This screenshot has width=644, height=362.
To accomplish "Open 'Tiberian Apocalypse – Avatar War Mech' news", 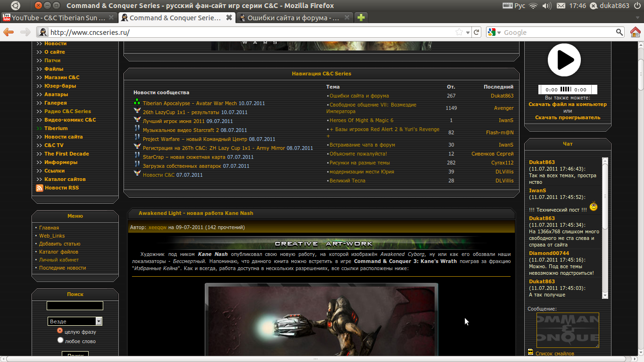I will pos(190,103).
